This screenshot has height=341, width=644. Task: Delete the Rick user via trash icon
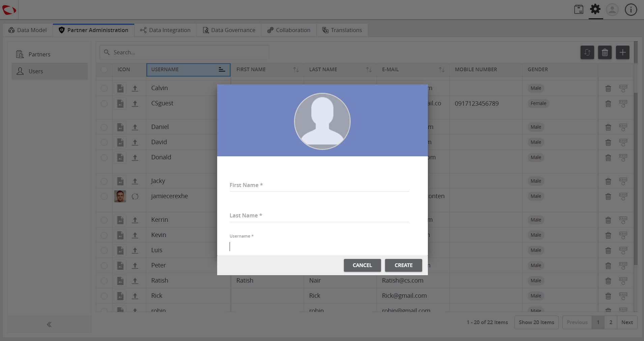[x=608, y=296]
